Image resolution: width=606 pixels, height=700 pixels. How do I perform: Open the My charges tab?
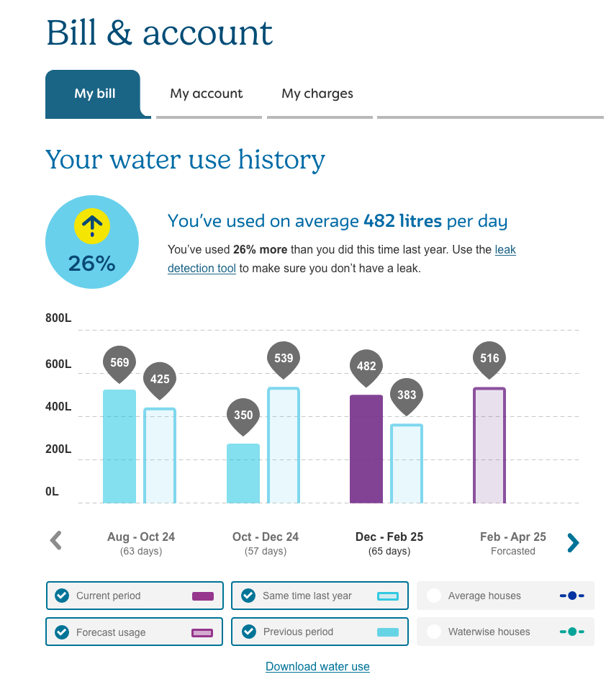[x=317, y=94]
